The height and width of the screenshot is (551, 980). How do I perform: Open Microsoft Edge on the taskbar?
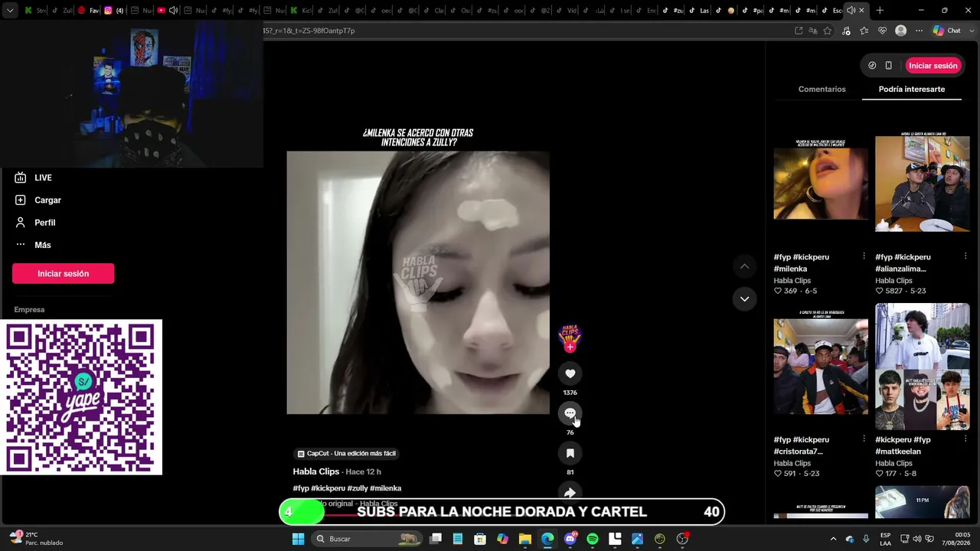(x=547, y=539)
